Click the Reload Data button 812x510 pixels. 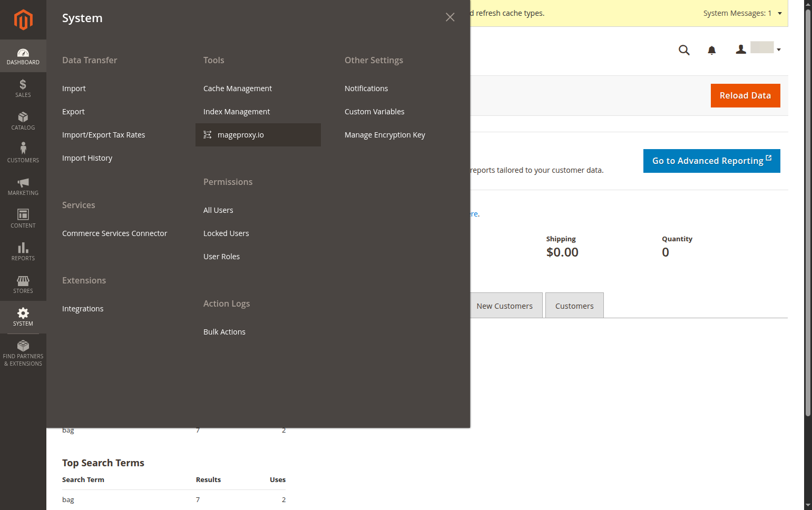pos(745,96)
